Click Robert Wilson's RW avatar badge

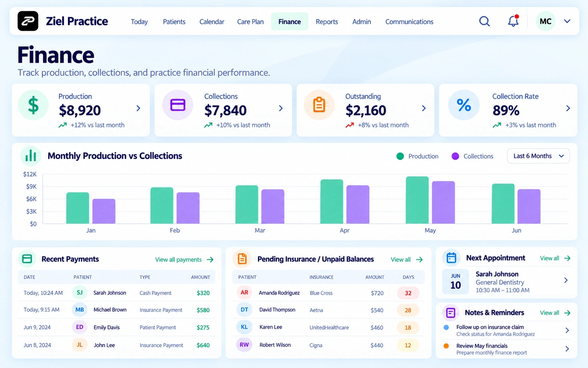pos(244,345)
